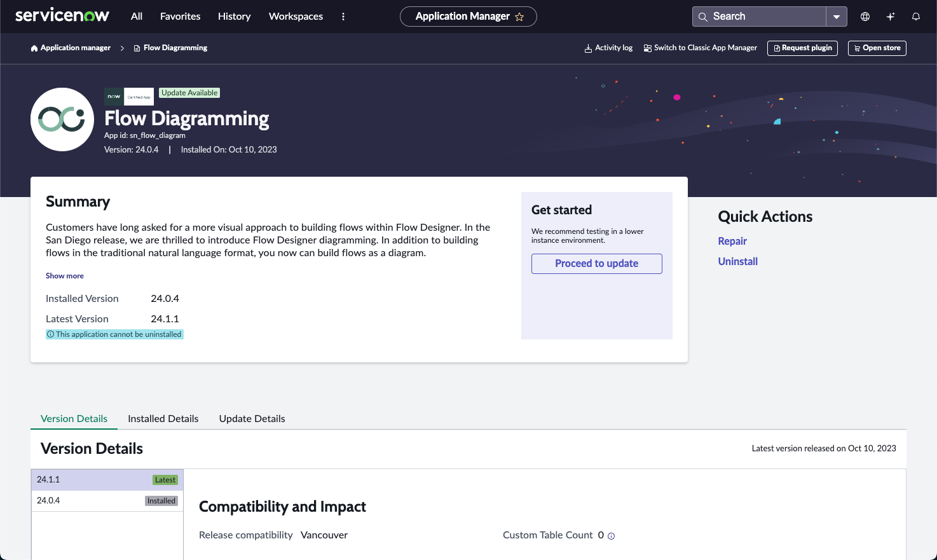The width and height of the screenshot is (937, 560).
Task: Open the Activity log
Action: click(613, 48)
